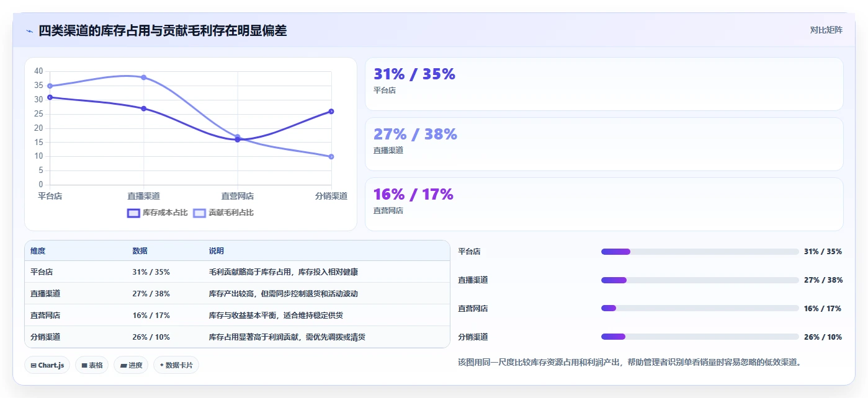Click the Chart.js chip icon
The width and height of the screenshot is (868, 398).
click(x=34, y=365)
